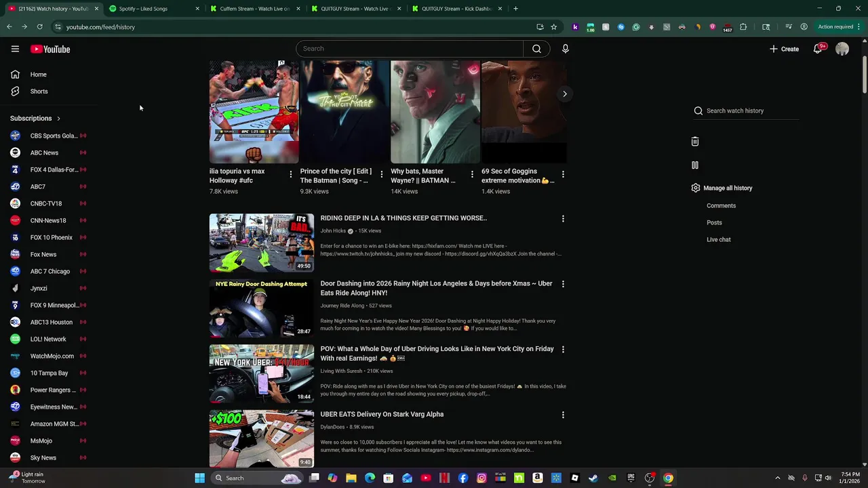Screen dimensions: 868x488
Task: Open the NYE Rainy Door Dashing thumbnail
Action: [262, 308]
